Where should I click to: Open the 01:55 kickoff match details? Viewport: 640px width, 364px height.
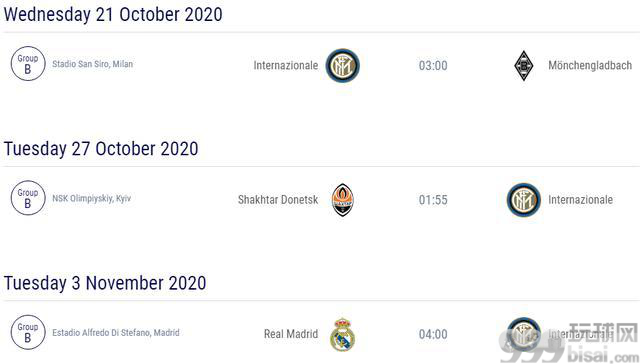pos(433,200)
